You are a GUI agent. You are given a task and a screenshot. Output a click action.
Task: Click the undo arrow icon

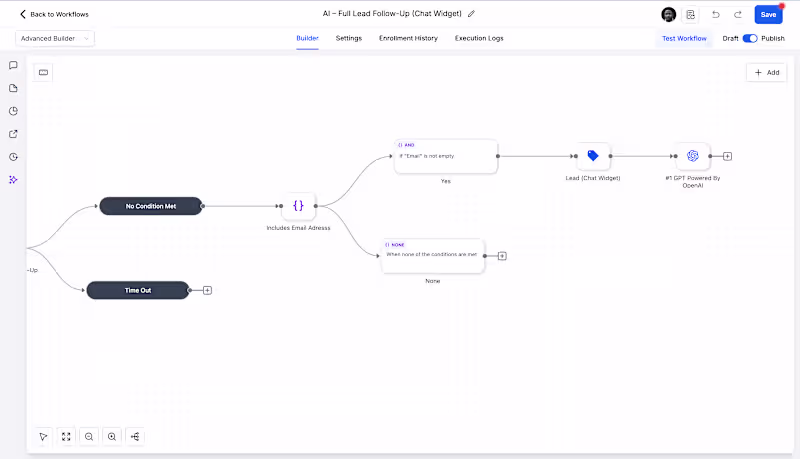(716, 14)
